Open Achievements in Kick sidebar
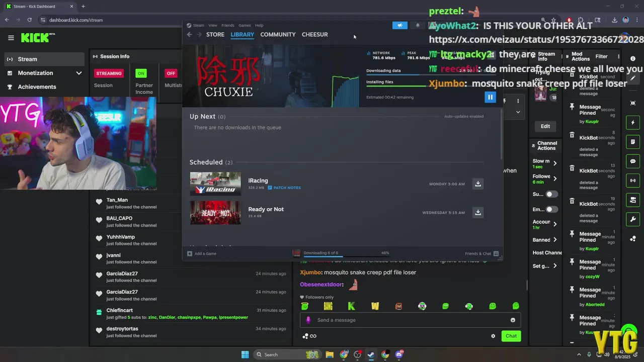The width and height of the screenshot is (644, 362). coord(44,86)
